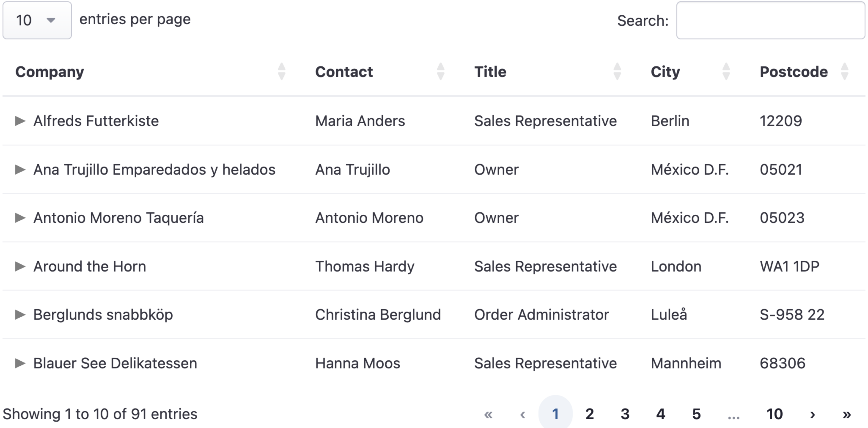Focus the Search input field

pyautogui.click(x=770, y=20)
